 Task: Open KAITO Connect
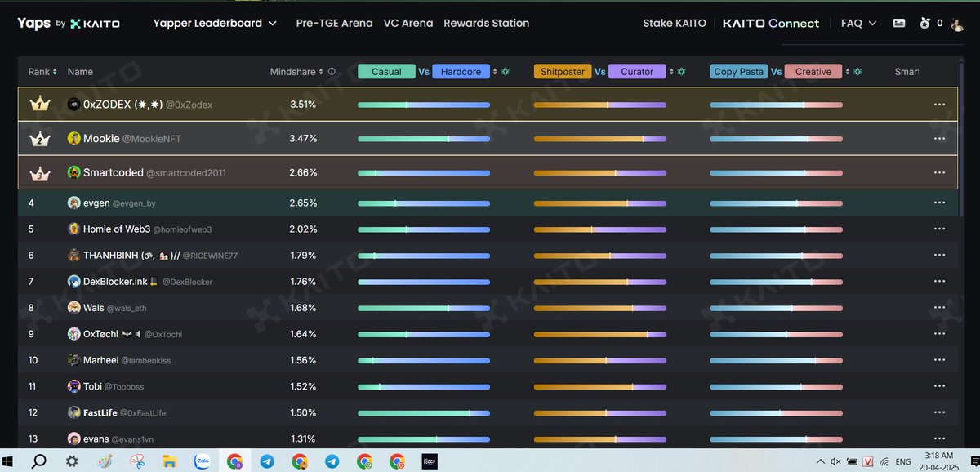770,23
